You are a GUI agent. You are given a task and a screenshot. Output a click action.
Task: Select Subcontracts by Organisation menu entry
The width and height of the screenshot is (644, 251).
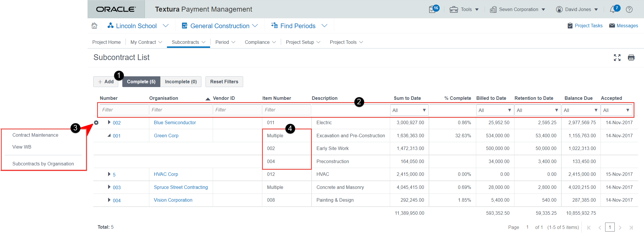click(x=43, y=164)
